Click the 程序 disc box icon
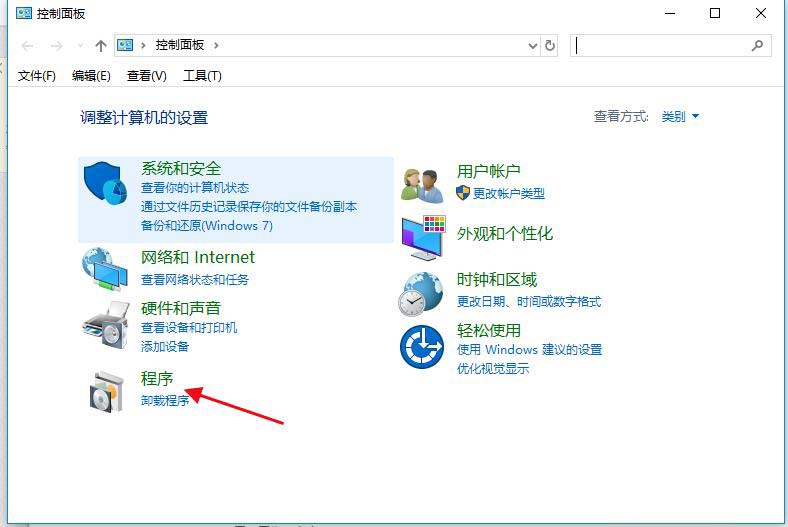788x527 pixels. [107, 392]
